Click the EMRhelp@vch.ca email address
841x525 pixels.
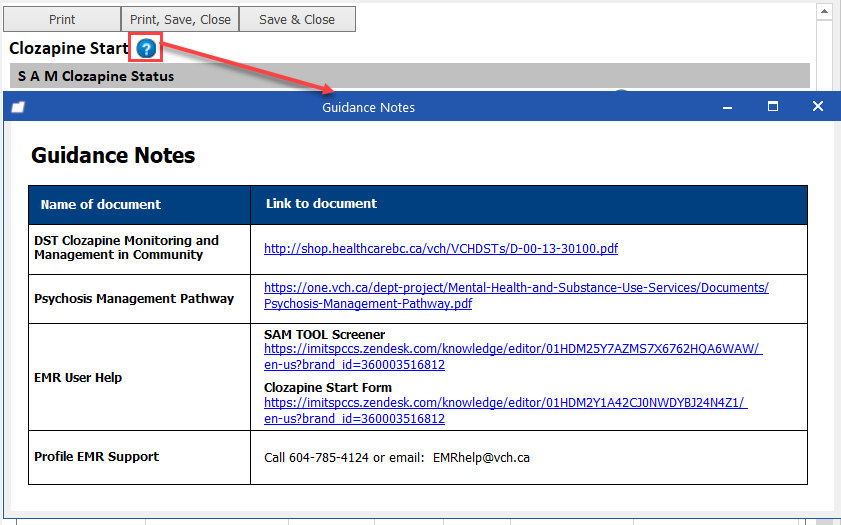(481, 457)
